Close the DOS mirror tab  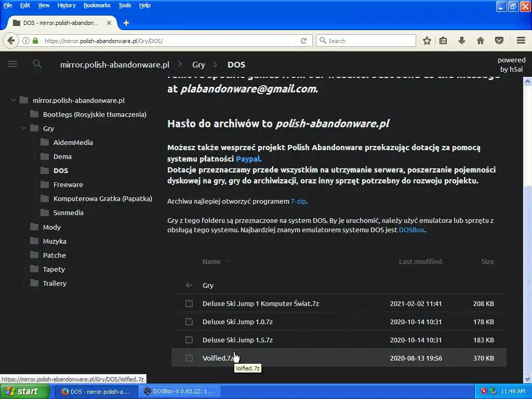click(x=109, y=23)
